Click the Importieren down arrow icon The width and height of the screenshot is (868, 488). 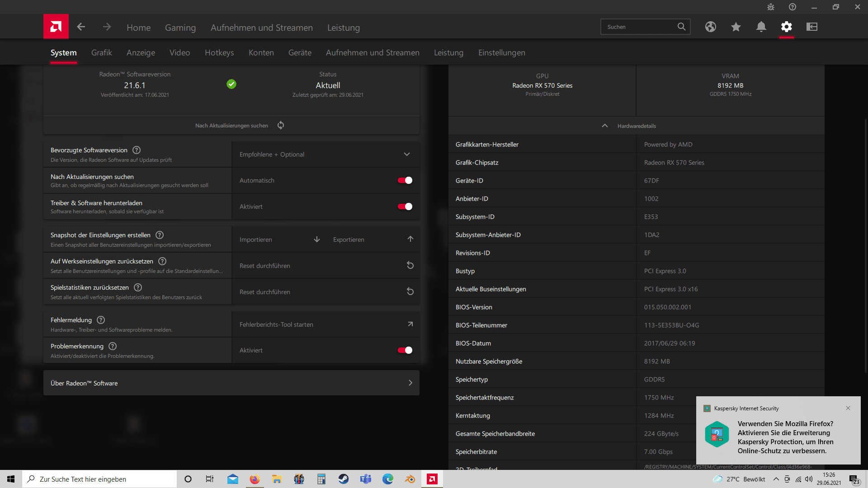click(x=317, y=239)
